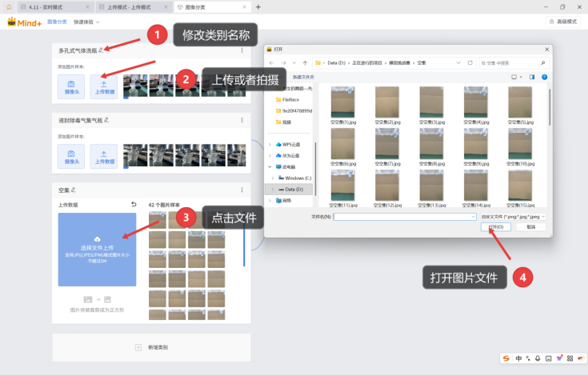This screenshot has width=588, height=376.
Task: Click the pencil icon beside 多孔式气体洗瓶
Action: pos(101,50)
